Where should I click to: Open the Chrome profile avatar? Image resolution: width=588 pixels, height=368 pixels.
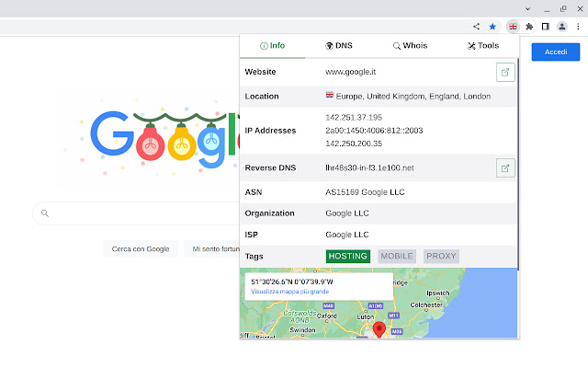561,27
